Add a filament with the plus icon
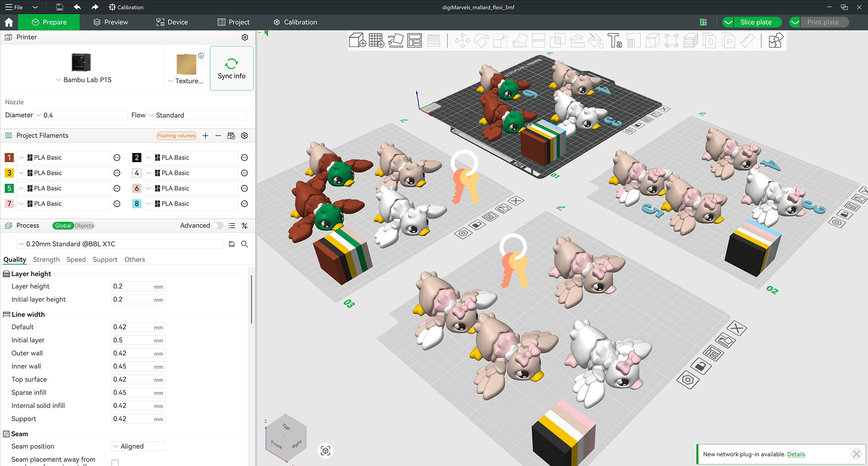The image size is (868, 466). point(205,136)
